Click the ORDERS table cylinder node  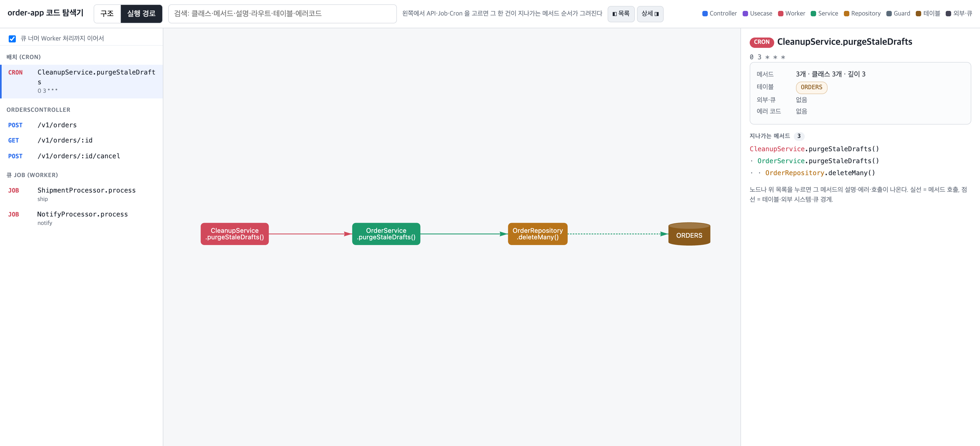689,234
